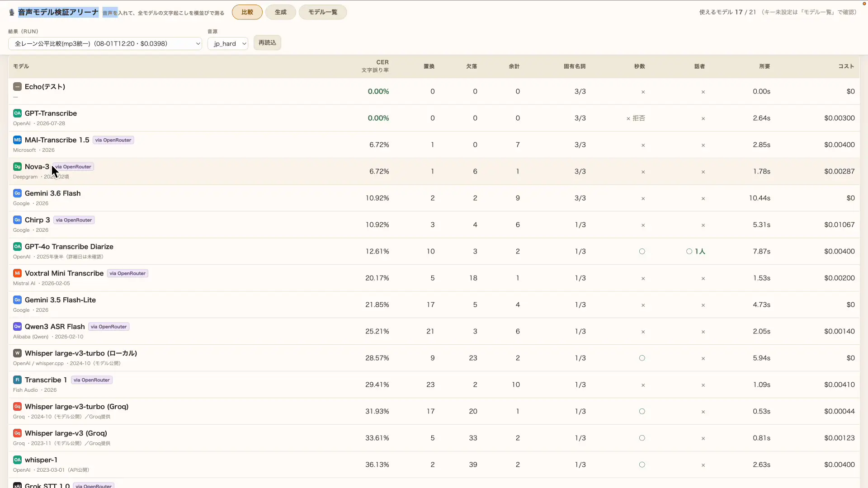Click the Qwen3 ASR Flash icon

(17, 327)
